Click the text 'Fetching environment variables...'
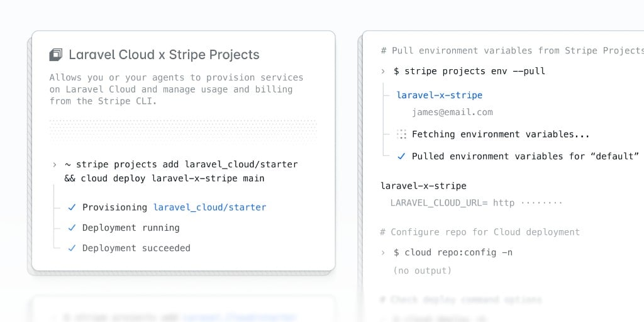Viewport: 644px width, 322px height. pos(501,135)
